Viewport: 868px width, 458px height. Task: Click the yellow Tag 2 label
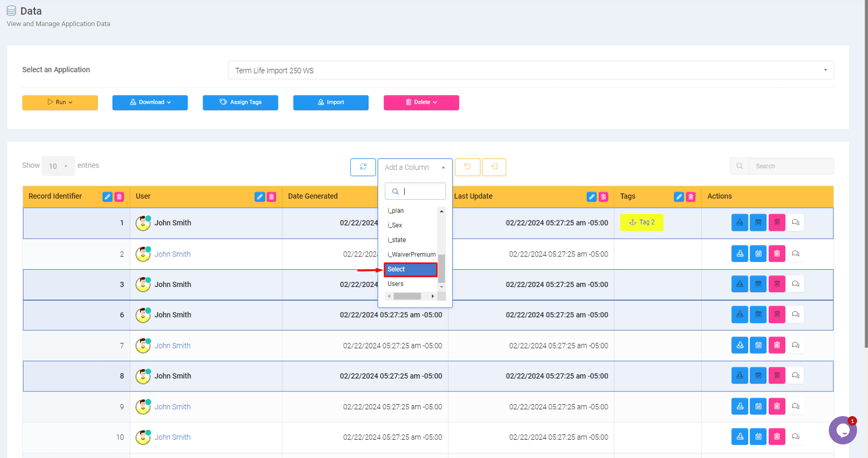pos(641,223)
